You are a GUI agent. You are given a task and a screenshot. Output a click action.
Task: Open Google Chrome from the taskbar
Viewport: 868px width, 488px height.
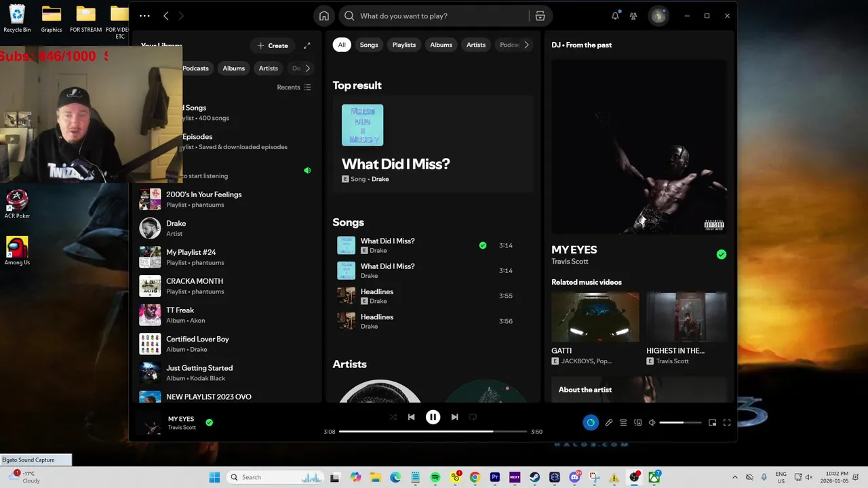click(475, 477)
